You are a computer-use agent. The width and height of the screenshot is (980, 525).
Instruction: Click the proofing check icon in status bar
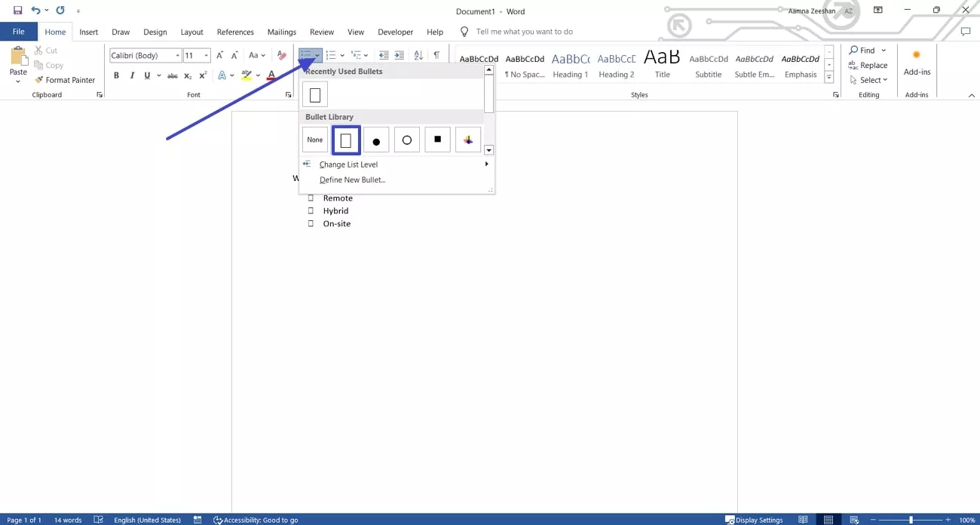(x=98, y=520)
